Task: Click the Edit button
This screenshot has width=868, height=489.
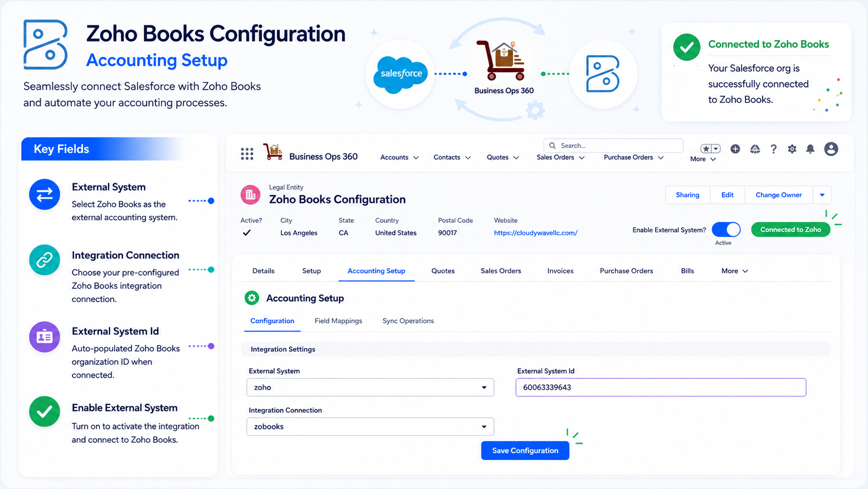Action: pyautogui.click(x=727, y=195)
